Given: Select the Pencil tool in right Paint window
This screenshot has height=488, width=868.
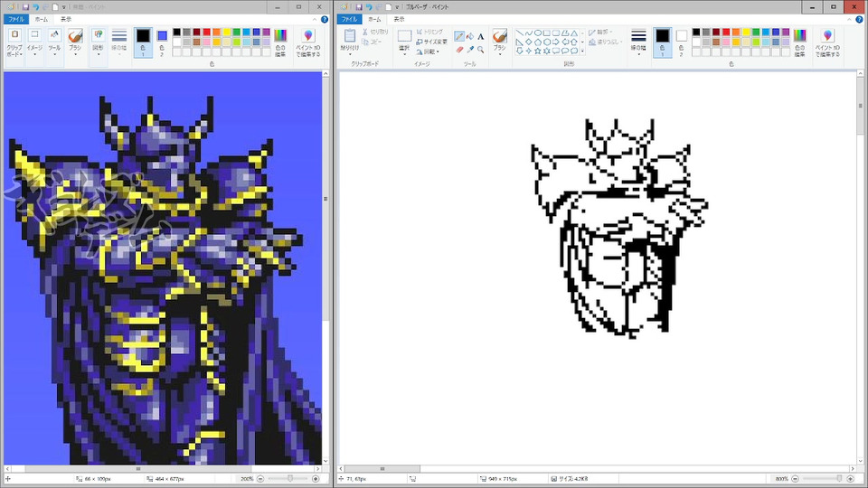Looking at the screenshot, I should pos(459,36).
